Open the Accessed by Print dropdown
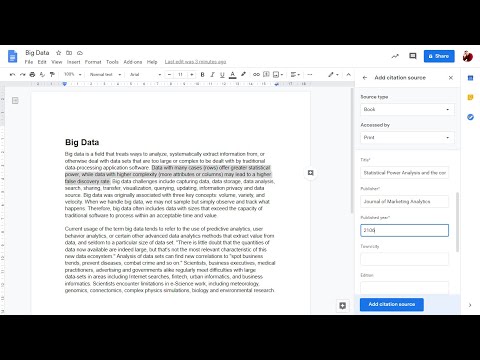Screen dimensions: 480x360 click(x=407, y=137)
